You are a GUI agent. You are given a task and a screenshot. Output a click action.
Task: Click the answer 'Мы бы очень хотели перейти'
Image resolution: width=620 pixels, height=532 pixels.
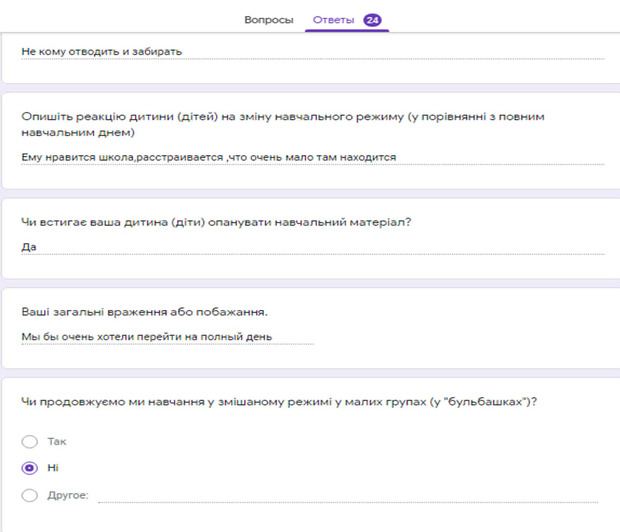coord(147,336)
